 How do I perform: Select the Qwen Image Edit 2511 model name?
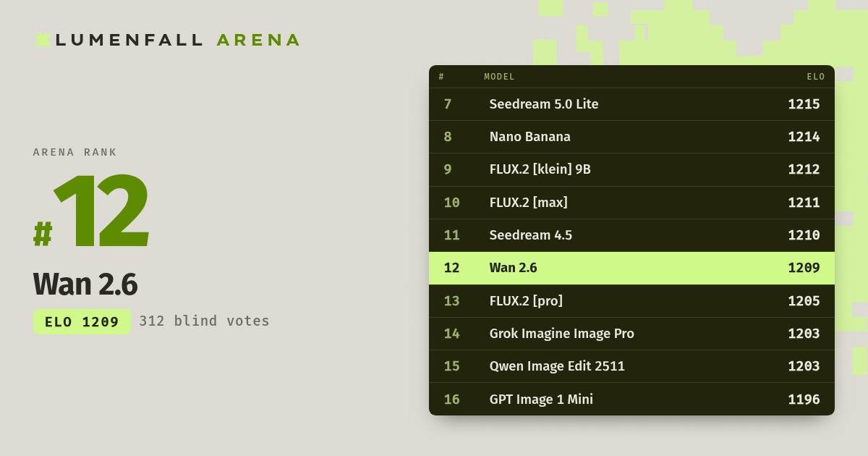(557, 366)
